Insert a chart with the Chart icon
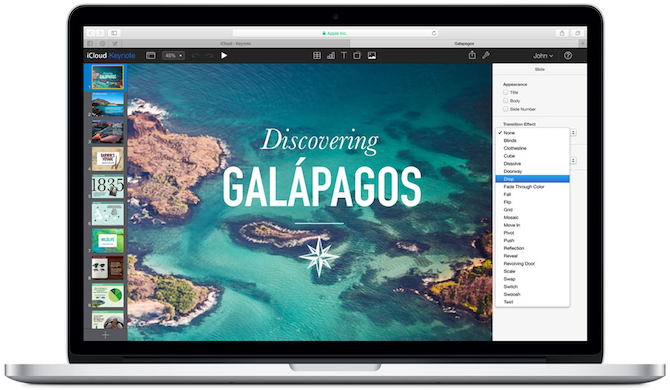Screen dimensions: 670x390 331,56
